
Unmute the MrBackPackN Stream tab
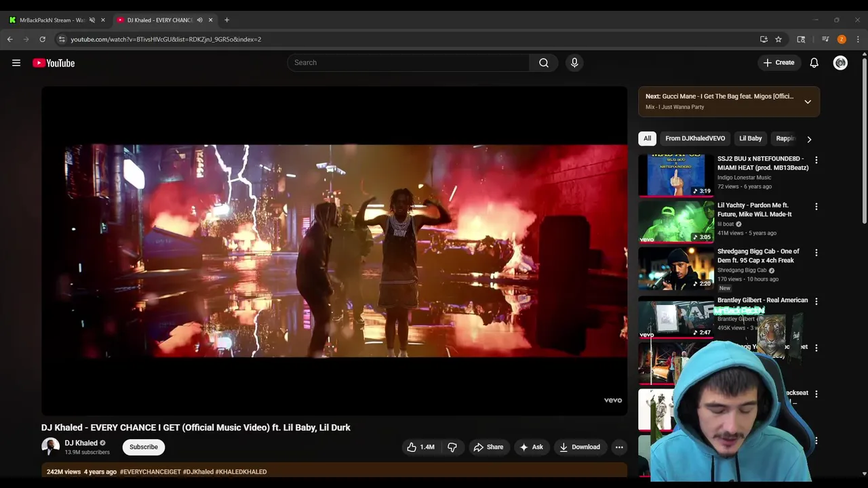tap(92, 20)
